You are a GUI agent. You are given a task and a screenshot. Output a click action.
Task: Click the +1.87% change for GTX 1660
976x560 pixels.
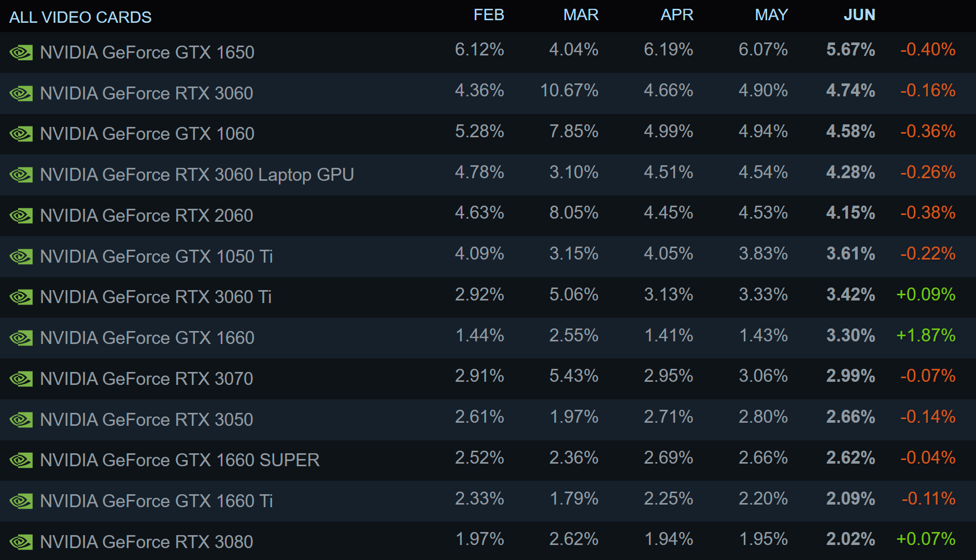pyautogui.click(x=926, y=335)
